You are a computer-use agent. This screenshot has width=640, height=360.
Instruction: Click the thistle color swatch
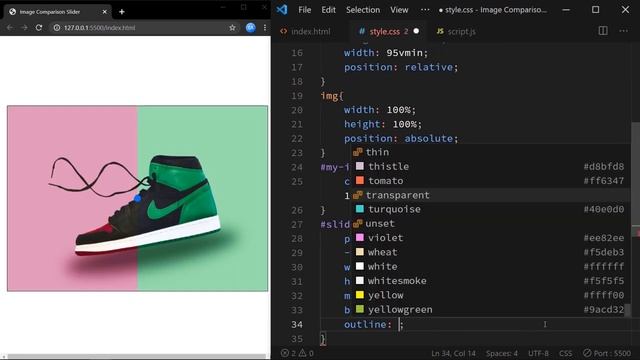click(360, 166)
